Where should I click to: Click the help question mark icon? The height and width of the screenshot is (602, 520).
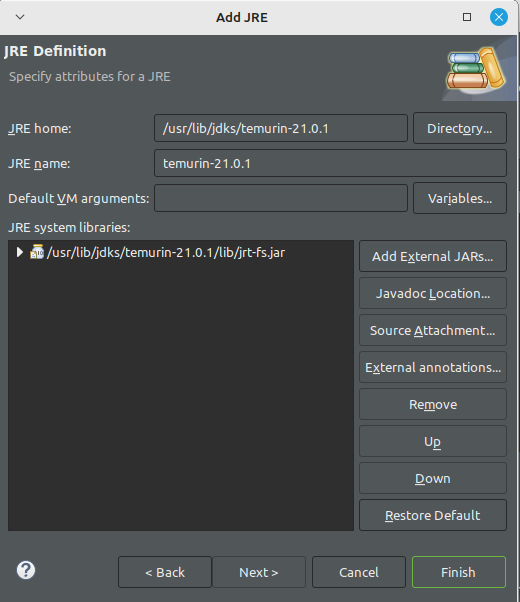coord(26,570)
